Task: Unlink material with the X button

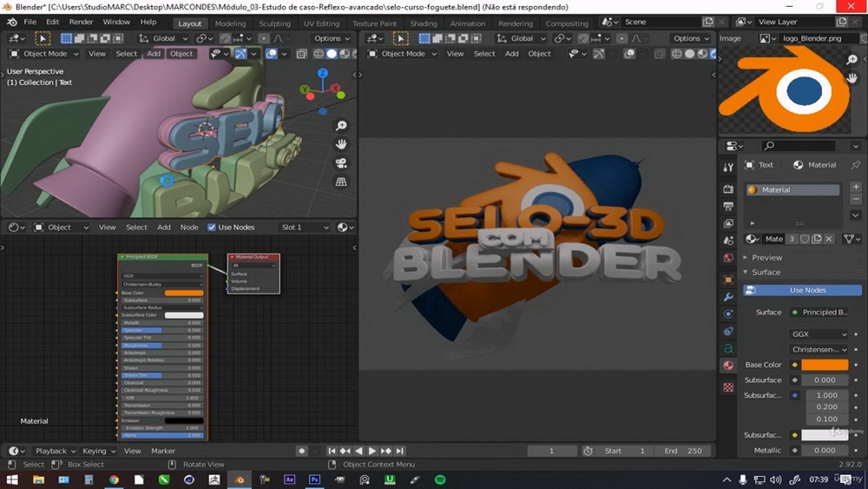Action: [x=829, y=239]
